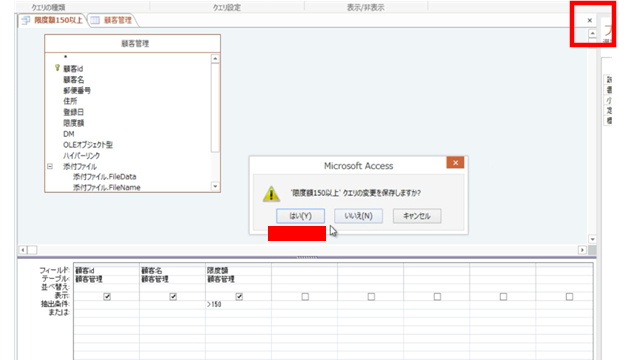The width and height of the screenshot is (640, 360).
Task: Select the 住所 field in table list
Action: tap(70, 101)
